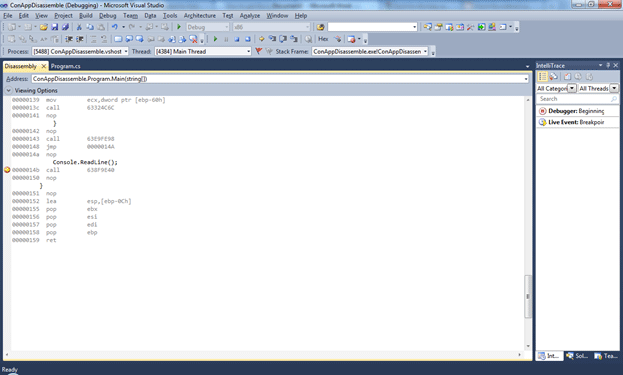Open Solution Explorer from toolbar icon
Viewport: 623px width, 375px height.
point(427,27)
